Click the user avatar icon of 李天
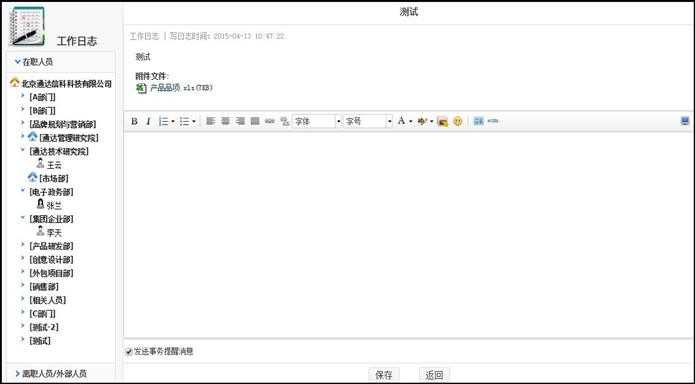 pyautogui.click(x=40, y=231)
